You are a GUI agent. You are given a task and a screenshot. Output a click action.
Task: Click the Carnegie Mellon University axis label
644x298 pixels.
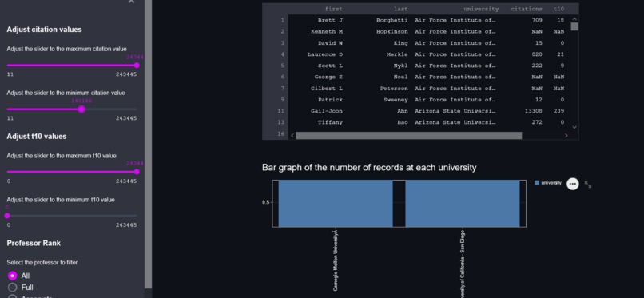pyautogui.click(x=336, y=260)
